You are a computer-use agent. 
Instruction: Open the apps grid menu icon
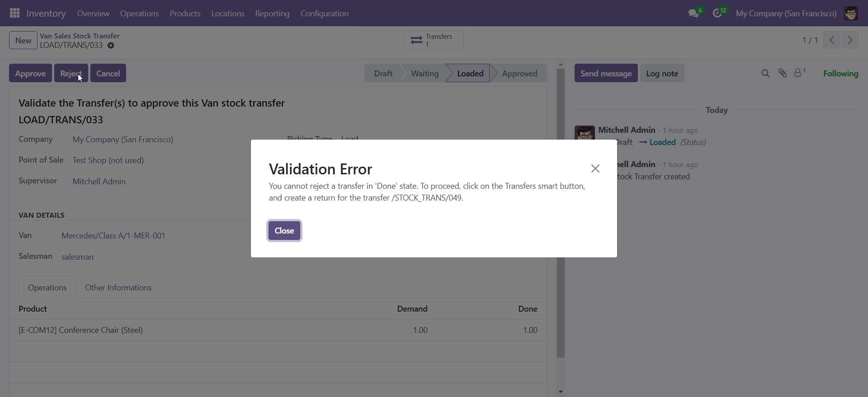14,13
